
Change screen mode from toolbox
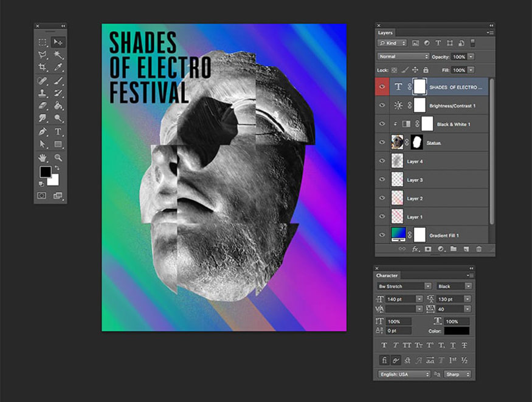pos(58,196)
